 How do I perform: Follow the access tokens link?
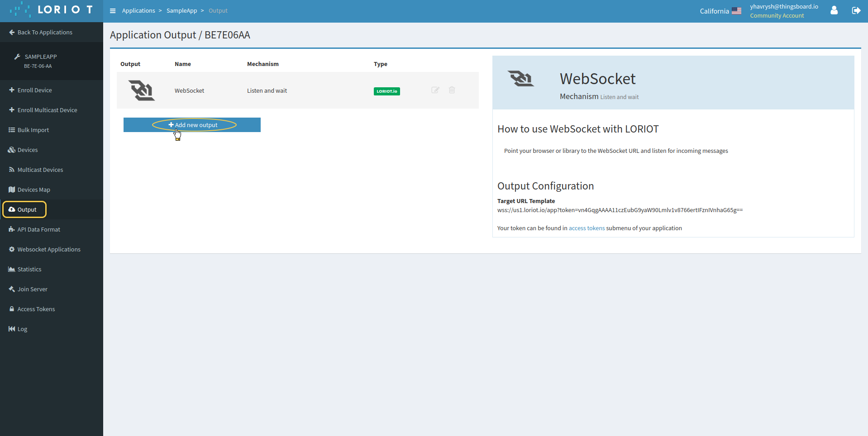587,228
